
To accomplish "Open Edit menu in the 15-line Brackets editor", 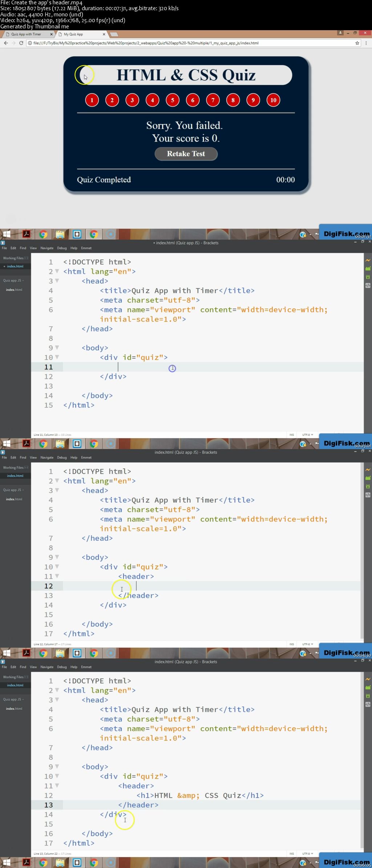I will [13, 248].
